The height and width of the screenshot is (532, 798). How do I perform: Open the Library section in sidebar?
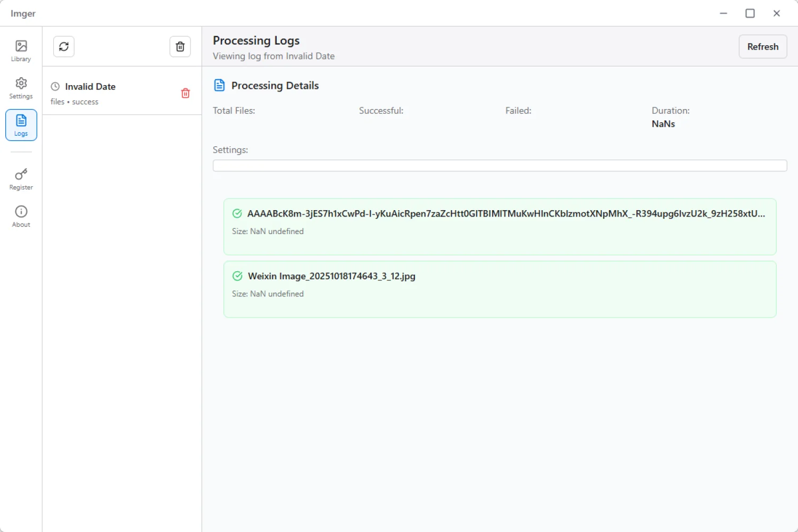pos(21,51)
